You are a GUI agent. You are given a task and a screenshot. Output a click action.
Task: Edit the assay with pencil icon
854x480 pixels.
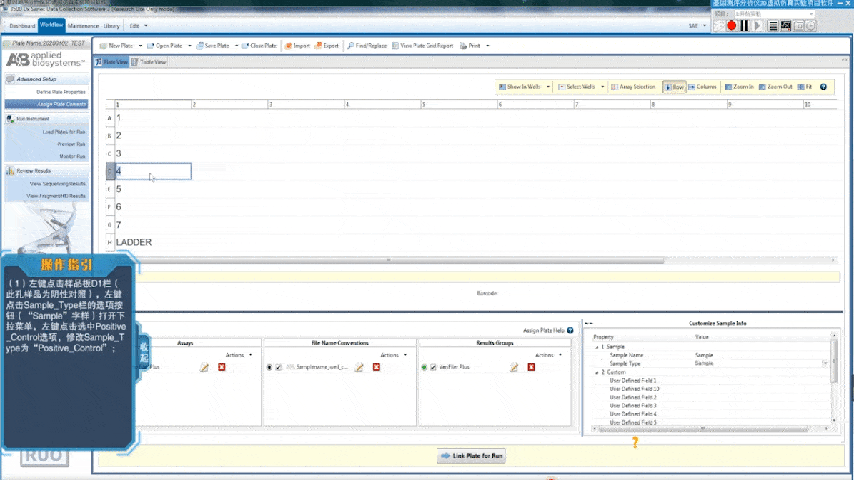pyautogui.click(x=204, y=368)
